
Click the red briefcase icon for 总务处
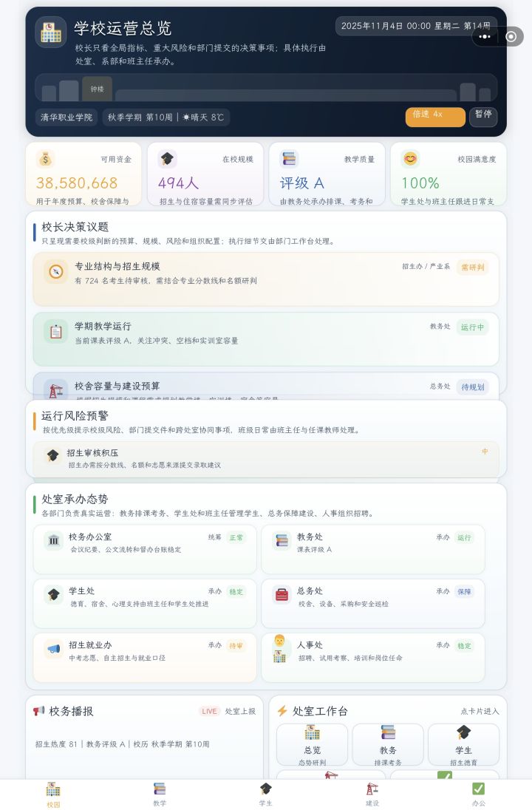[282, 595]
